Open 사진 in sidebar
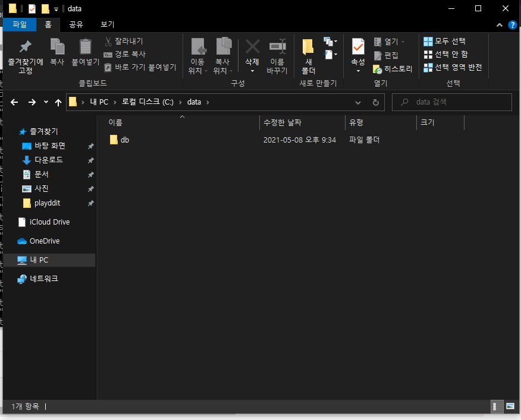 click(x=35, y=188)
